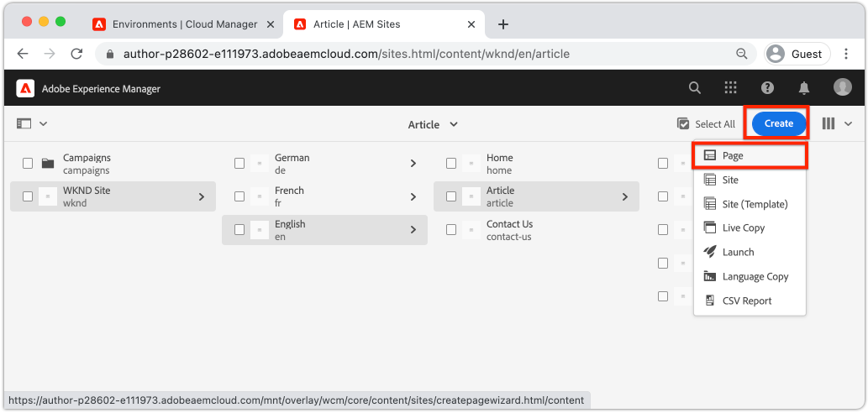Click the Select All button

(x=707, y=124)
